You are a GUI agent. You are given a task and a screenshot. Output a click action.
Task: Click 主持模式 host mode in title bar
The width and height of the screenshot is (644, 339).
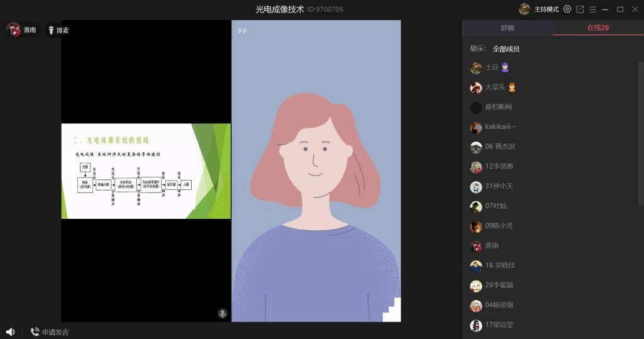pos(546,9)
